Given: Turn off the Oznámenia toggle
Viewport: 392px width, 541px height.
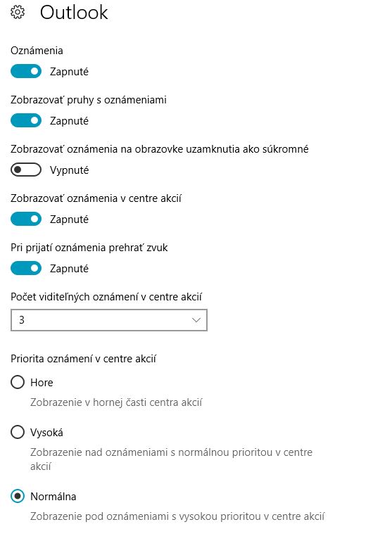Looking at the screenshot, I should click(x=26, y=72).
